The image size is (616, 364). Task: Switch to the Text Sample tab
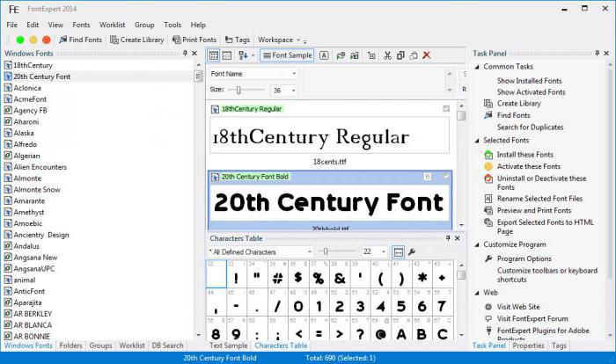(228, 346)
